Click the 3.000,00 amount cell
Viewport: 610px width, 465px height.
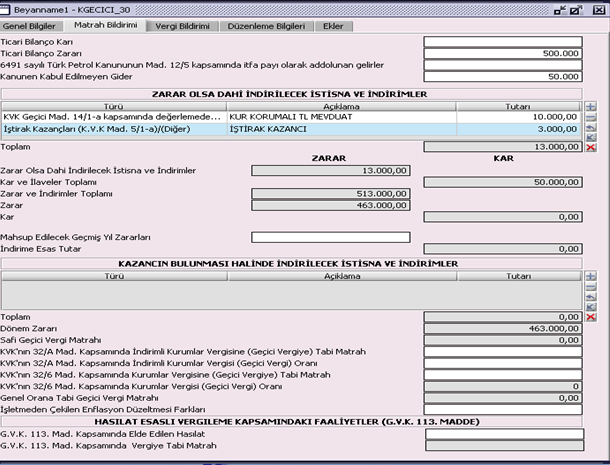click(518, 129)
